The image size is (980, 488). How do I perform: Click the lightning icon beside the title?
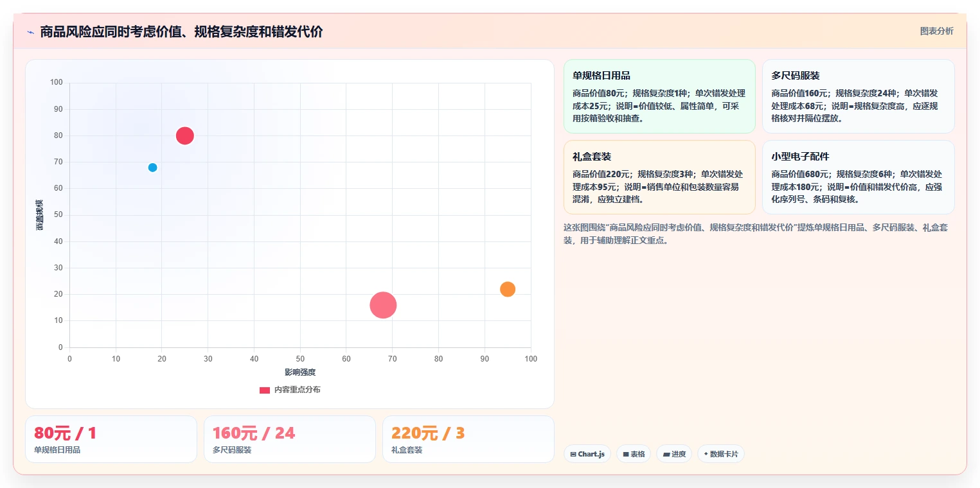pyautogui.click(x=30, y=32)
